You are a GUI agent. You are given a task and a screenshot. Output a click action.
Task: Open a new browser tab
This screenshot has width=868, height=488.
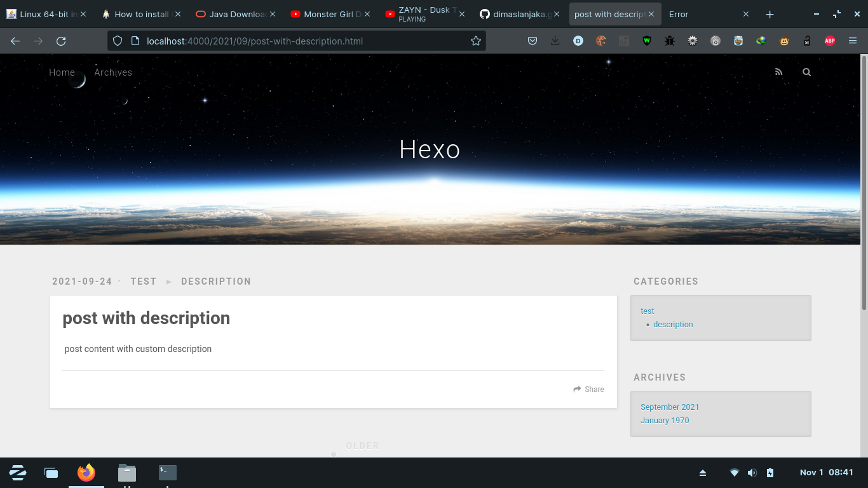770,14
